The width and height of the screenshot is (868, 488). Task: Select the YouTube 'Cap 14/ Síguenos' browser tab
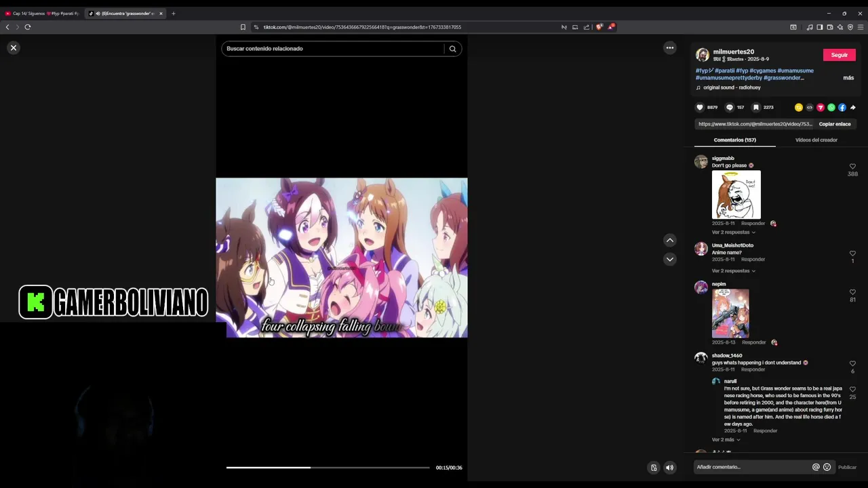point(42,14)
